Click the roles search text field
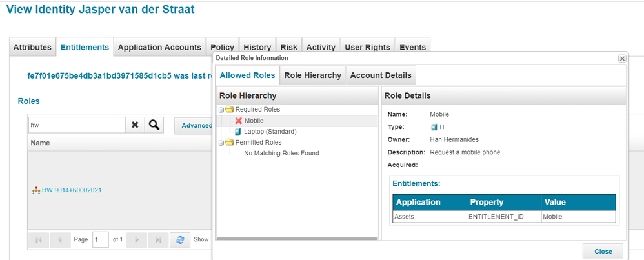 pyautogui.click(x=76, y=125)
